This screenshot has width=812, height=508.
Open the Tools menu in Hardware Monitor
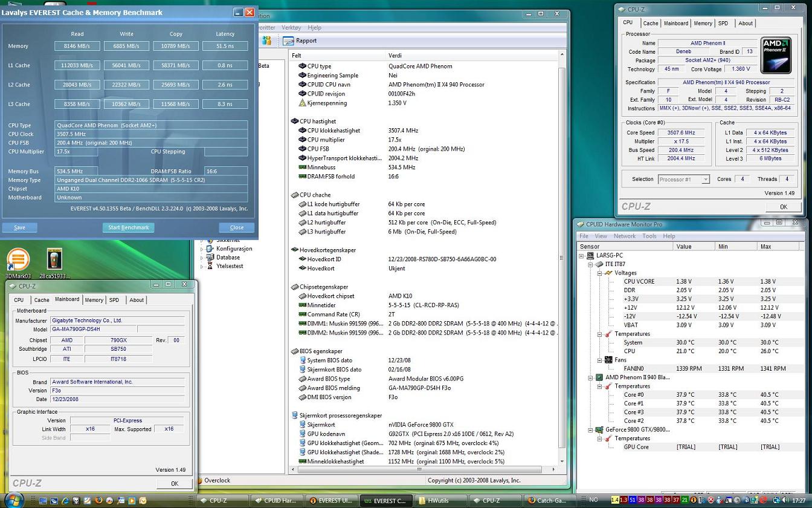coord(649,236)
